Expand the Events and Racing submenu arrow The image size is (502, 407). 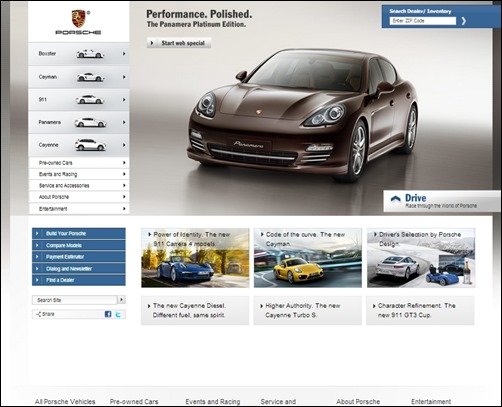(x=124, y=174)
